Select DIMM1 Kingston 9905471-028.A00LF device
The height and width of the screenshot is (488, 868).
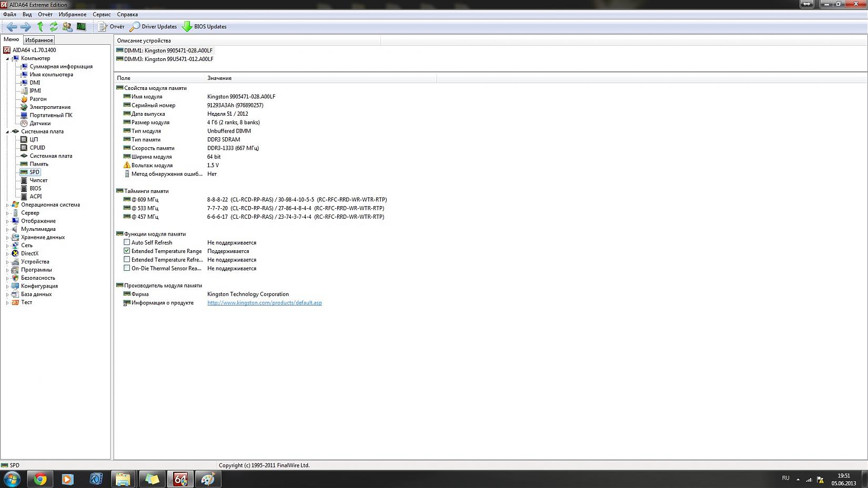pos(165,50)
